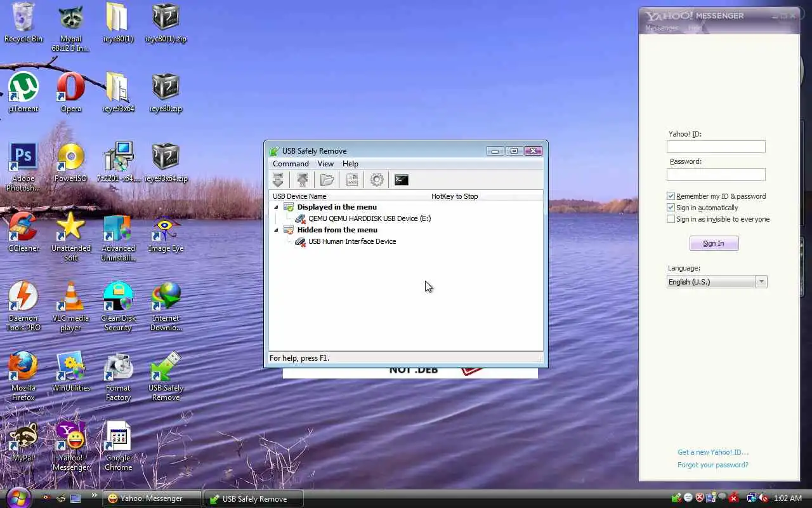Image resolution: width=812 pixels, height=508 pixels.
Task: Click the Stop device toolbar icon
Action: 278,180
